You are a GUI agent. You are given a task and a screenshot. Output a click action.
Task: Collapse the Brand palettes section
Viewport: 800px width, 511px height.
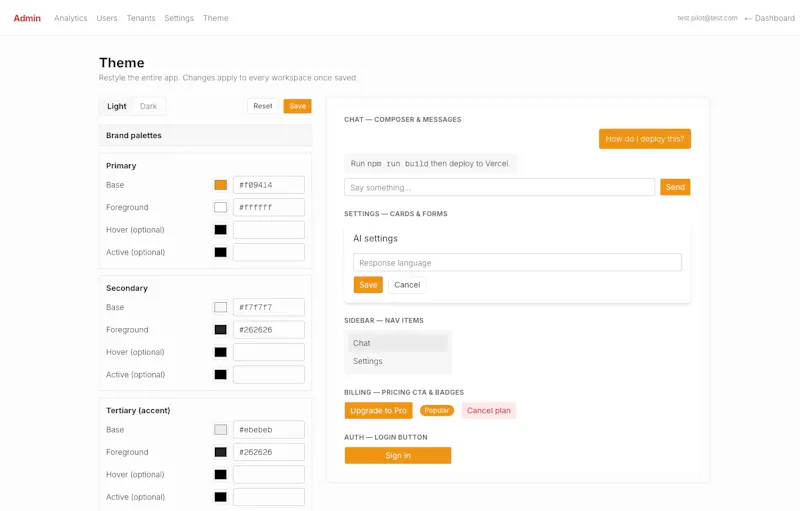pyautogui.click(x=205, y=135)
